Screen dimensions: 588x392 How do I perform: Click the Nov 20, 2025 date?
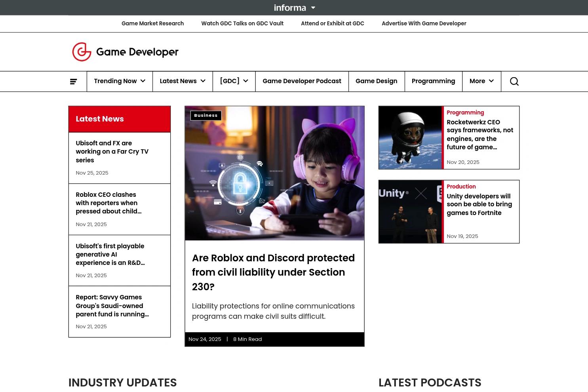point(463,162)
